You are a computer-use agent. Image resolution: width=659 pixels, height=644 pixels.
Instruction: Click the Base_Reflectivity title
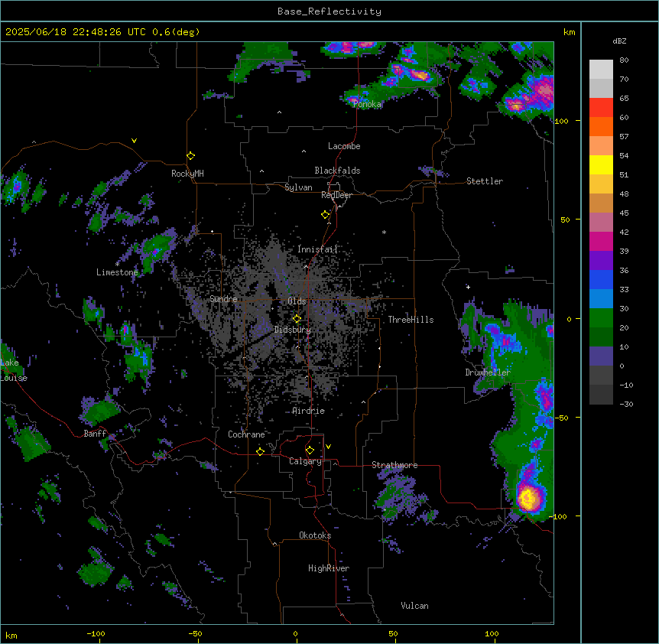point(329,11)
